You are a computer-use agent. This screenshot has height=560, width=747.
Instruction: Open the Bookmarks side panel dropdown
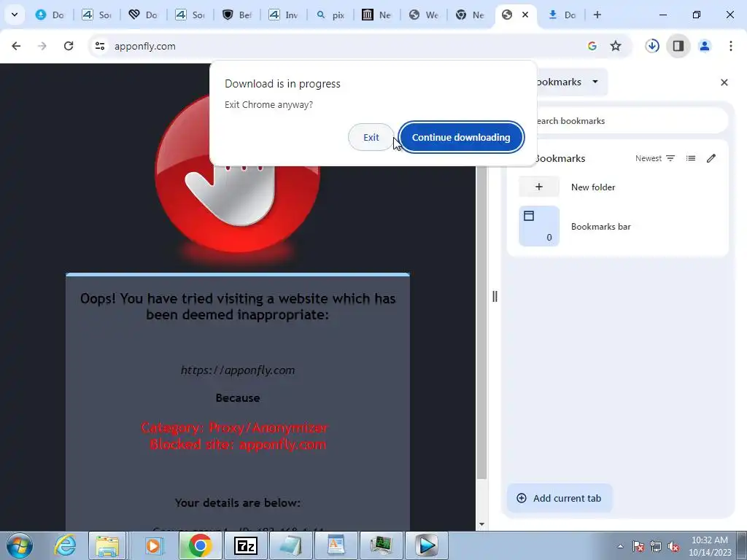pyautogui.click(x=595, y=82)
